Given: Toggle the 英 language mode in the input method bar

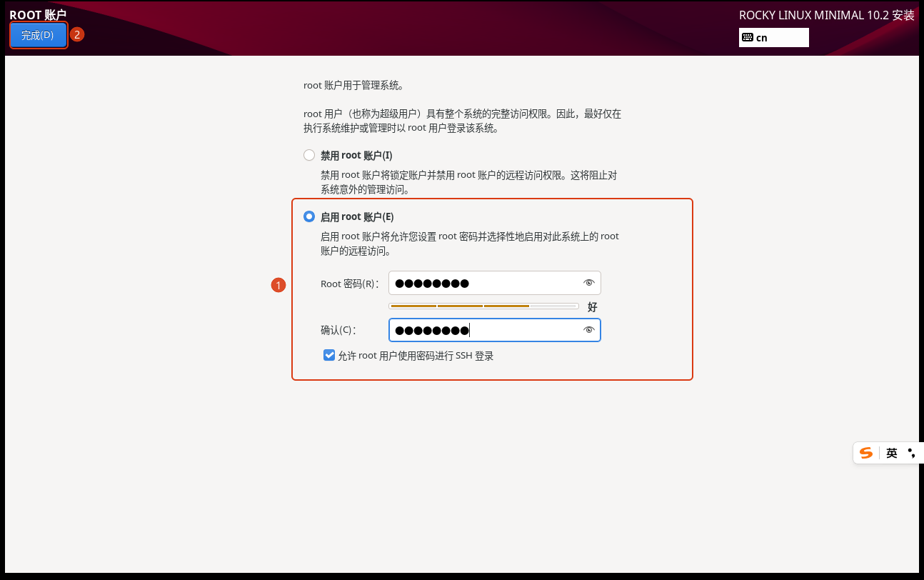Looking at the screenshot, I should click(892, 453).
